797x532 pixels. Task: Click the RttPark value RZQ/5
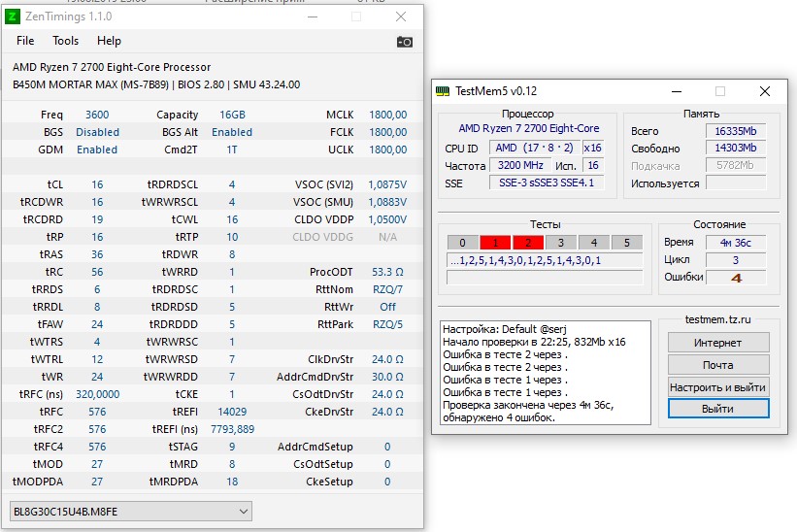click(x=387, y=324)
